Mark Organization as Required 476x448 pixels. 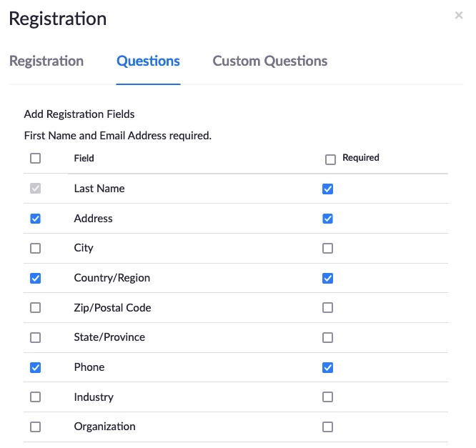(x=328, y=427)
